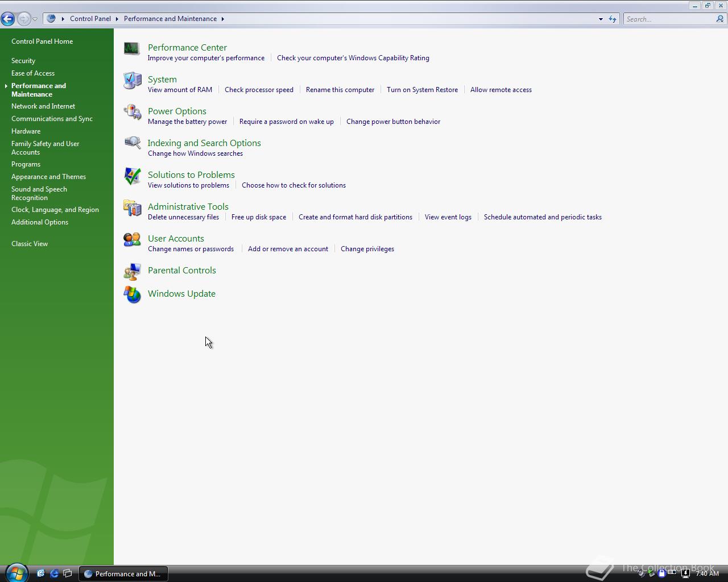
Task: Click Schedule automated and periodic tasks
Action: 543,217
